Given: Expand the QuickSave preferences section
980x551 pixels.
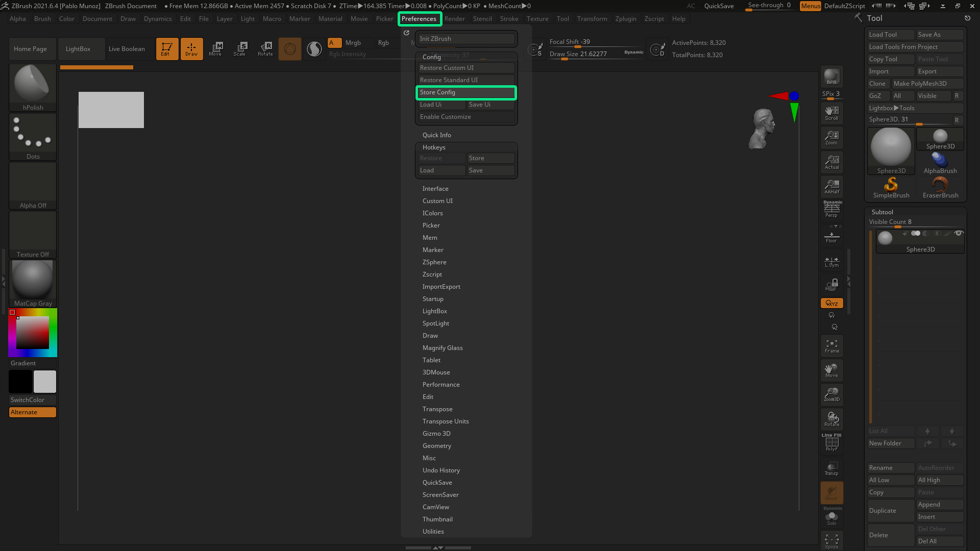Looking at the screenshot, I should tap(437, 483).
